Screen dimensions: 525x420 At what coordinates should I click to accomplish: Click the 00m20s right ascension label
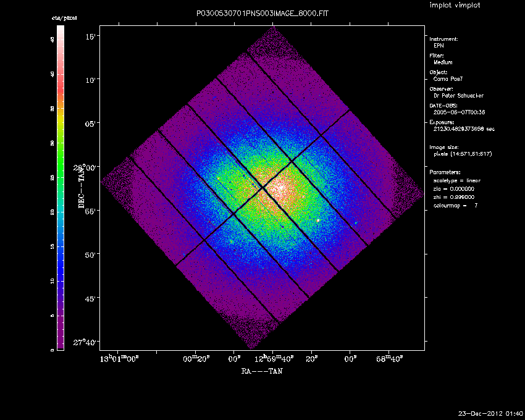coord(196,359)
